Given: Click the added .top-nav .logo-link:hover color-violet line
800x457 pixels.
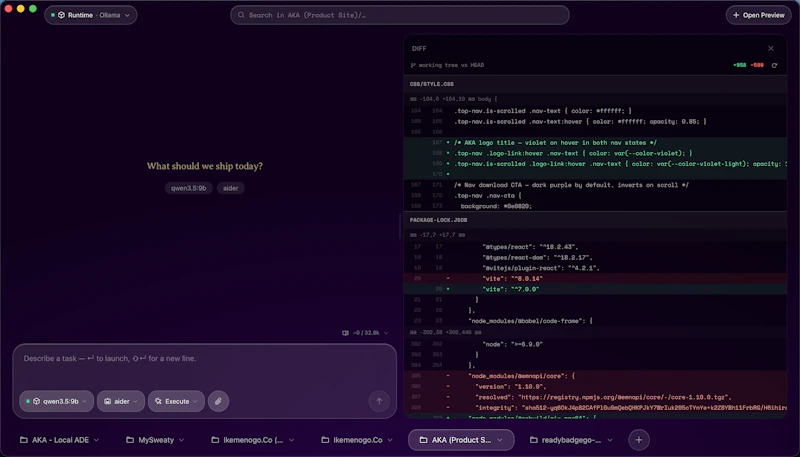Looking at the screenshot, I should click(x=595, y=153).
